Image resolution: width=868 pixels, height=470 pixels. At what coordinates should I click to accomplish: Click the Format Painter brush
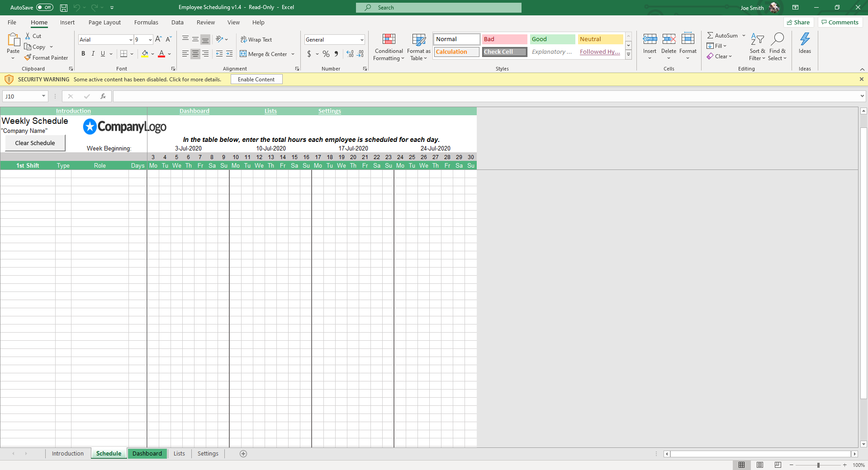point(28,57)
